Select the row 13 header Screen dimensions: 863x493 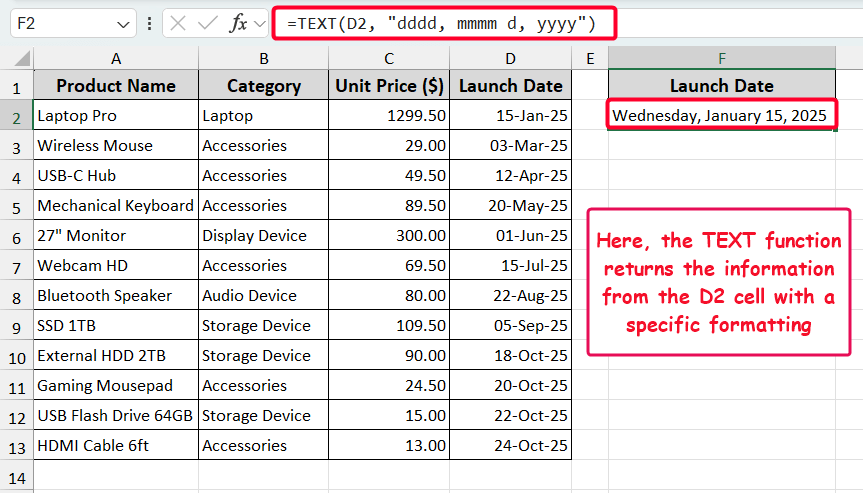click(x=16, y=446)
